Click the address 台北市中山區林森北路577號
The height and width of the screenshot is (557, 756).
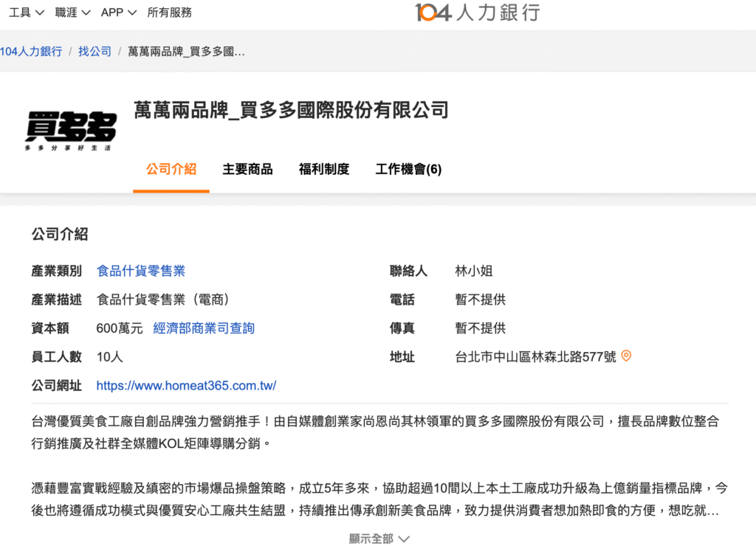point(535,357)
